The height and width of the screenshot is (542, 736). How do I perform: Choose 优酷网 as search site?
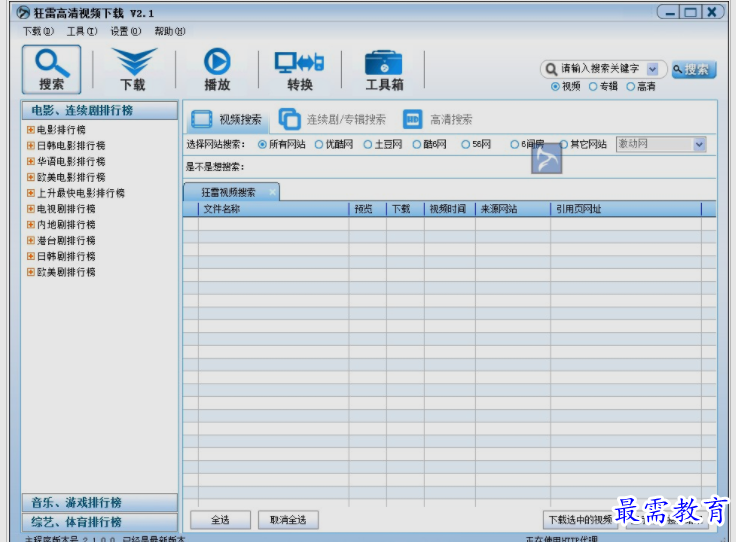click(319, 145)
